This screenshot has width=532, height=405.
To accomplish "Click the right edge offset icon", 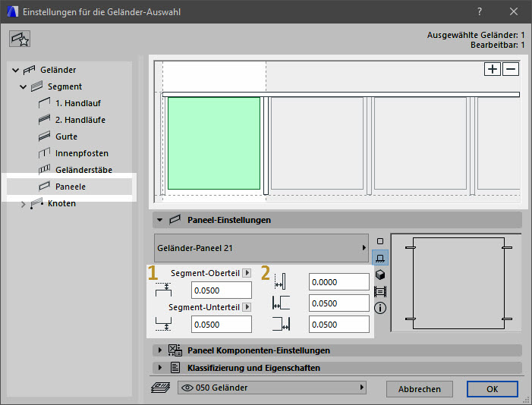I will [x=282, y=324].
